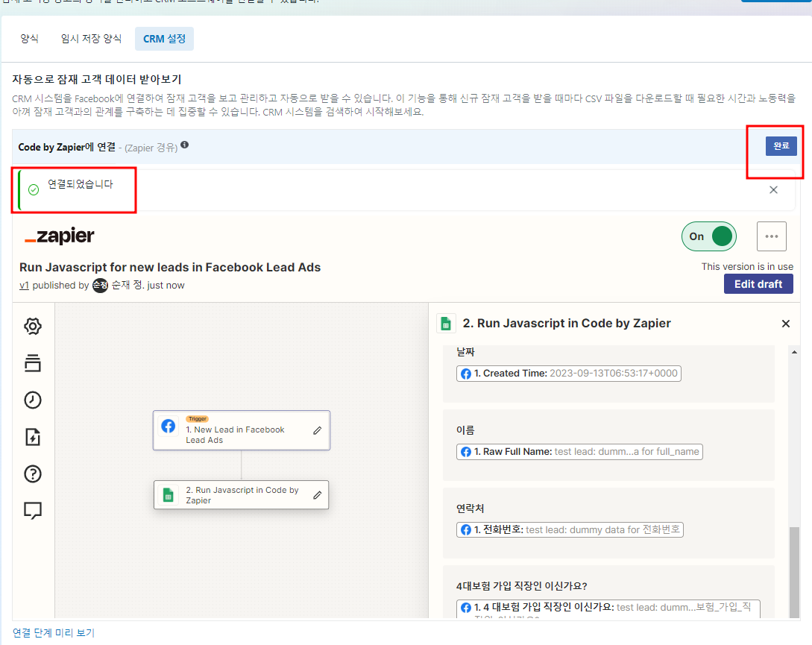
Task: Open Zap history clock icon
Action: click(x=33, y=400)
